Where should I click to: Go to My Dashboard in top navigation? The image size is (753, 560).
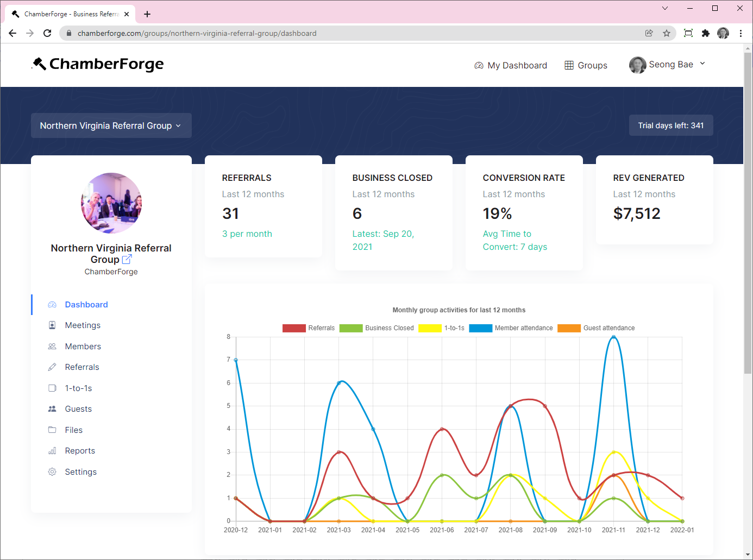(511, 65)
